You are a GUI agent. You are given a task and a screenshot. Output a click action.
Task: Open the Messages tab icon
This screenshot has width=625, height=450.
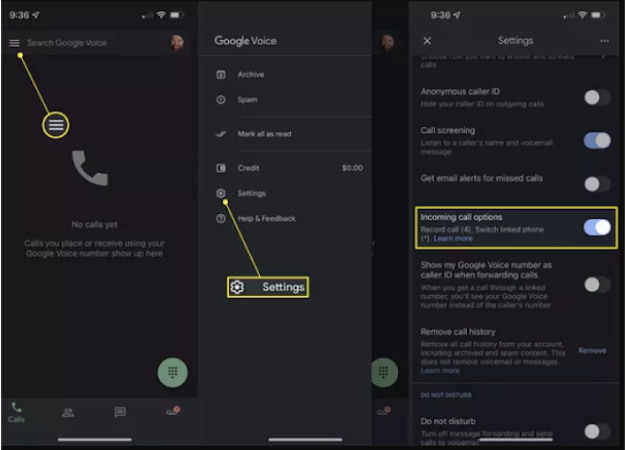point(120,412)
